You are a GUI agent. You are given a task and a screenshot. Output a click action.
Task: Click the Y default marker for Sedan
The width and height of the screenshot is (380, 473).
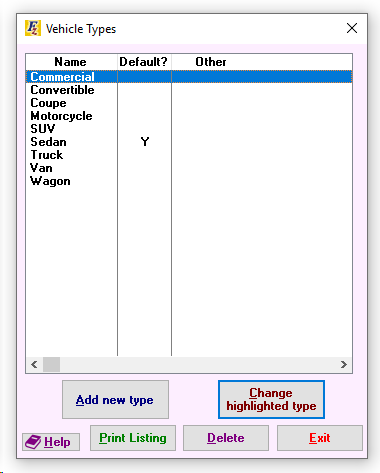click(x=145, y=142)
